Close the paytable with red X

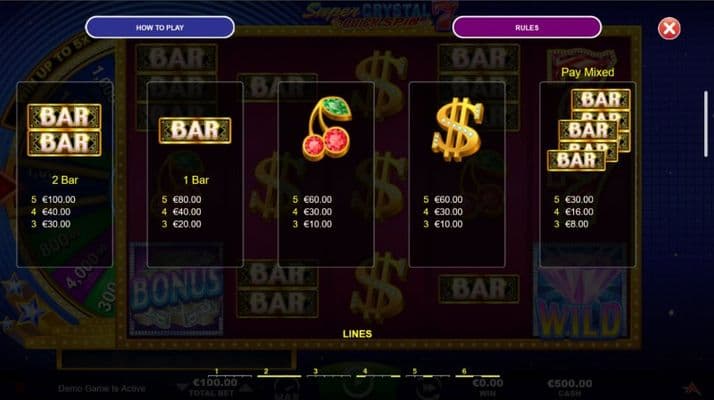click(669, 29)
